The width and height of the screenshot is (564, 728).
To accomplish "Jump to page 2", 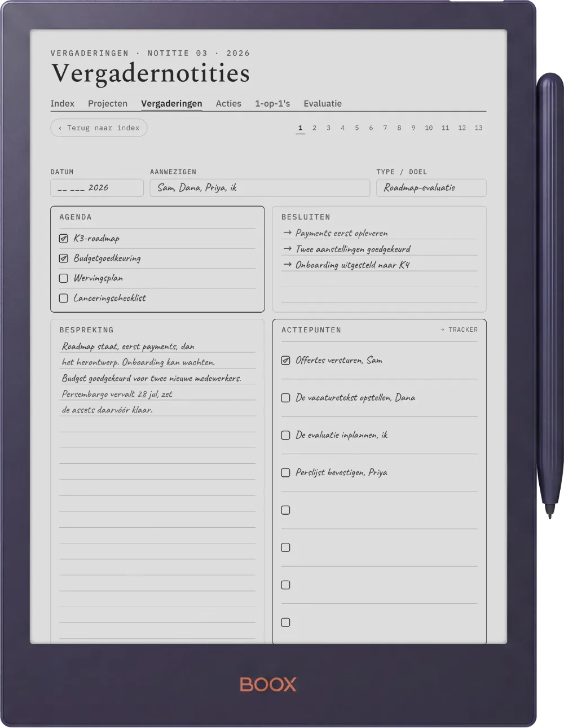I will click(x=315, y=128).
